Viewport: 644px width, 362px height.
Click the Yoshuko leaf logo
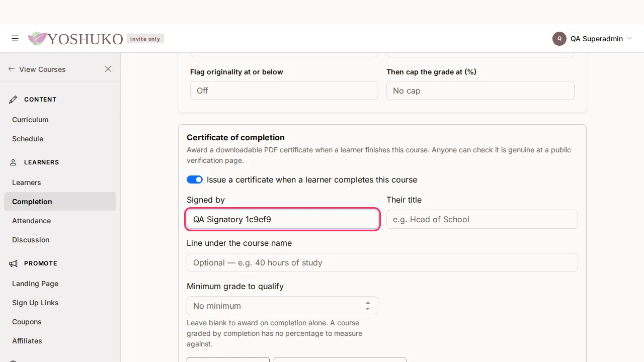[x=37, y=39]
